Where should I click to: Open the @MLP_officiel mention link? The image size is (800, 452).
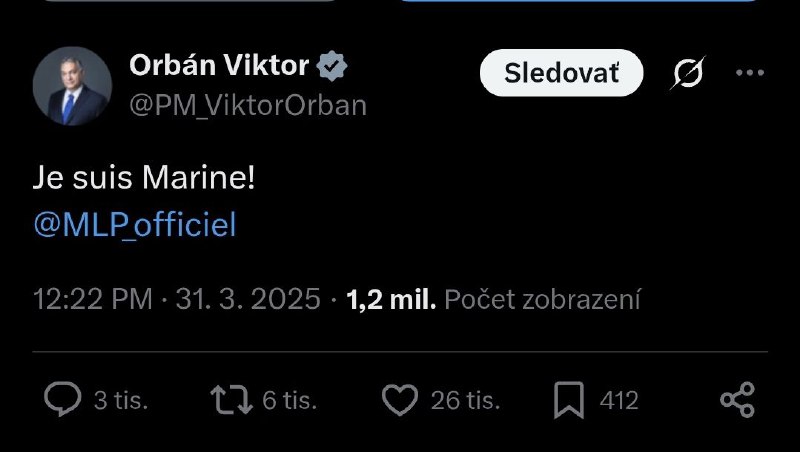point(135,225)
